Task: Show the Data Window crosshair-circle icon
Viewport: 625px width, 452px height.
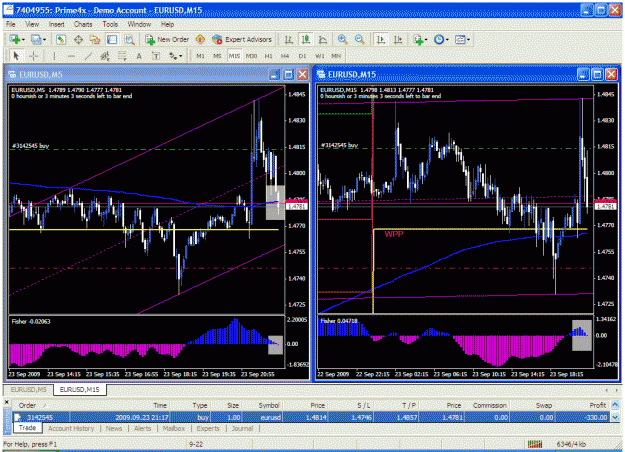Action: [x=79, y=39]
